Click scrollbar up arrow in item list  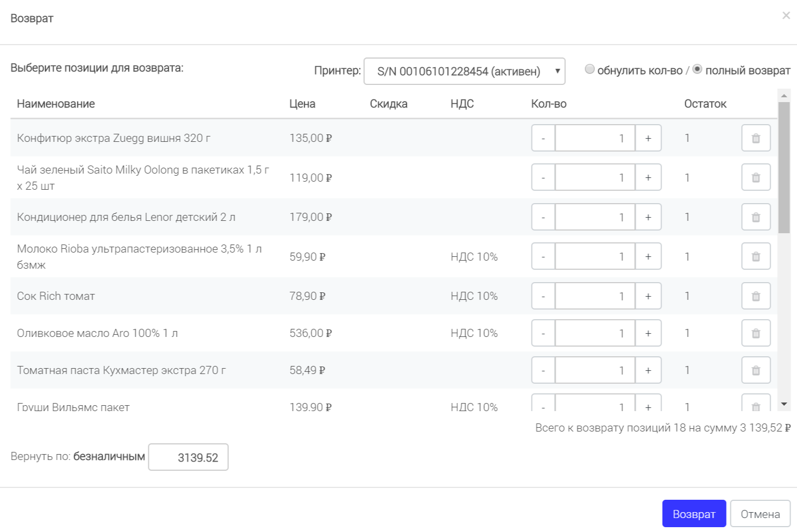click(x=784, y=96)
